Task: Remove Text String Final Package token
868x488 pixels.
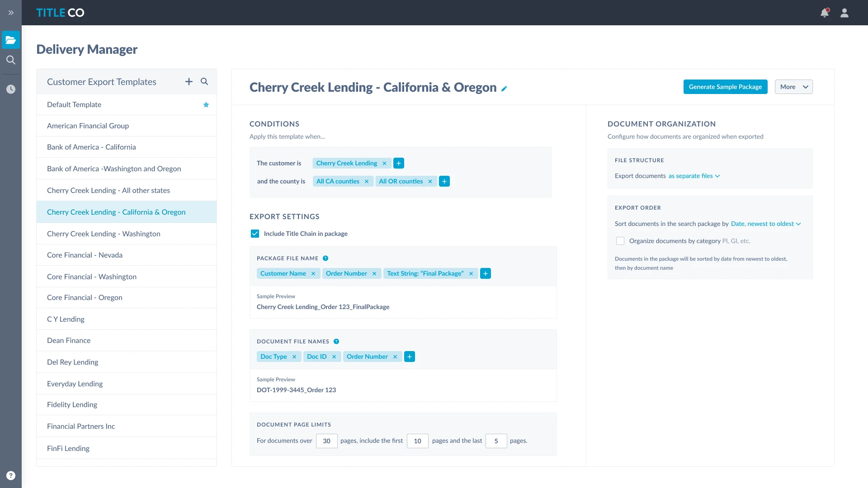Action: click(x=471, y=273)
